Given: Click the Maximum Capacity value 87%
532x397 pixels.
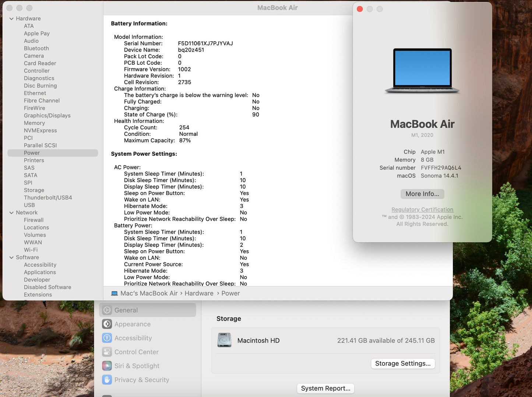Looking at the screenshot, I should 185,141.
